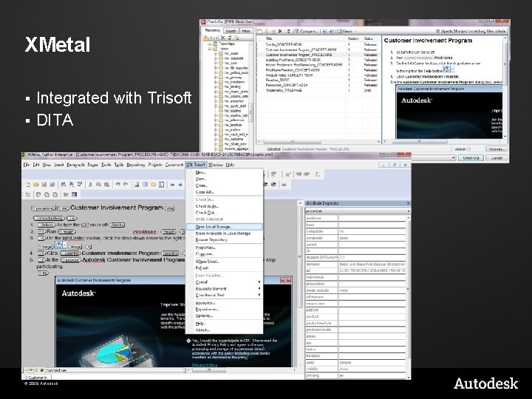
Task: Click the Find binoculars icon in XMetal toolbar
Action: tap(63, 185)
